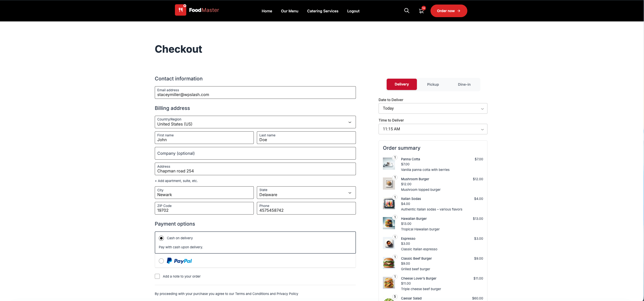
Task: Click the FoodMaster logo icon
Action: point(180,10)
